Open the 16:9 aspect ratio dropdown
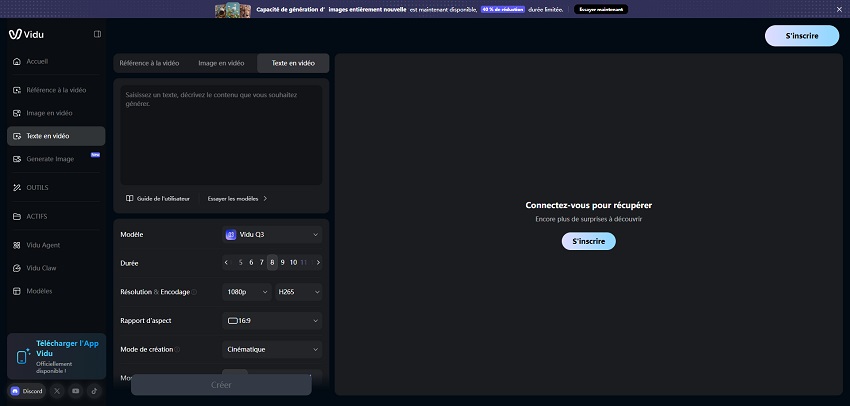This screenshot has width=850, height=406. coord(272,321)
